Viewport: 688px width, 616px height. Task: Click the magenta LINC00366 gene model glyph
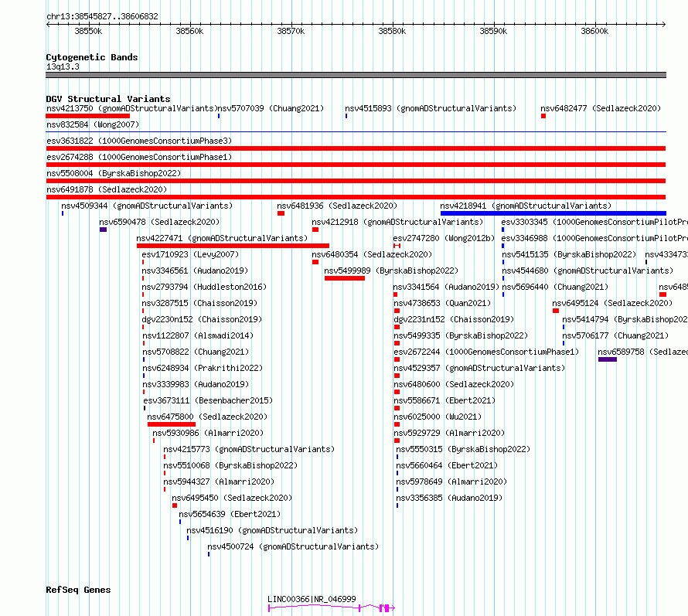(332, 607)
